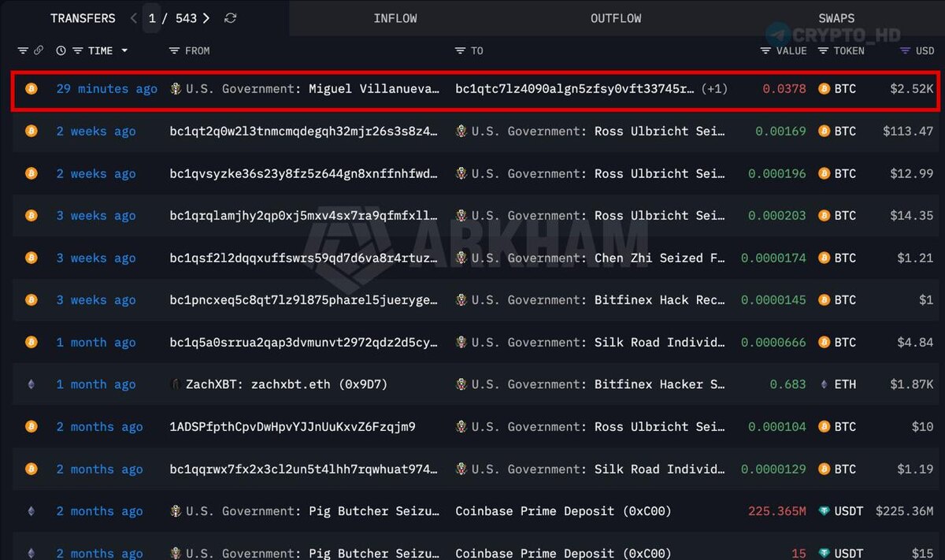The height and width of the screenshot is (560, 945).
Task: Click the 0.000203 value cell
Action: point(777,216)
